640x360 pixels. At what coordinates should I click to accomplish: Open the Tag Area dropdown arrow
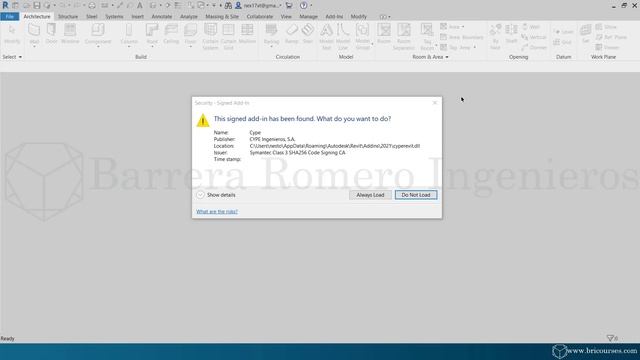(474, 47)
